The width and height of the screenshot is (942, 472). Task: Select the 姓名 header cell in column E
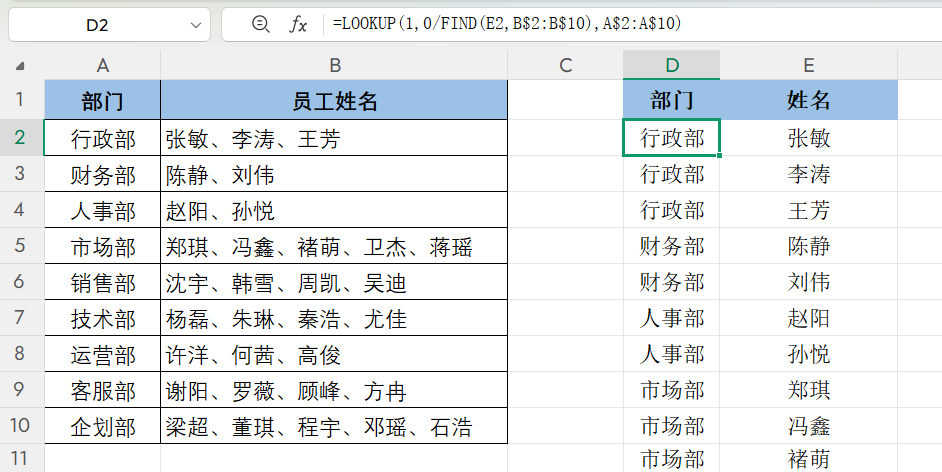(808, 101)
